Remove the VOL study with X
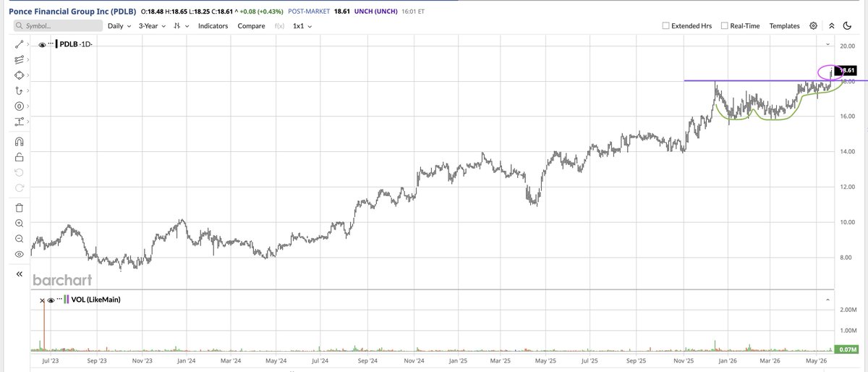 coord(42,300)
